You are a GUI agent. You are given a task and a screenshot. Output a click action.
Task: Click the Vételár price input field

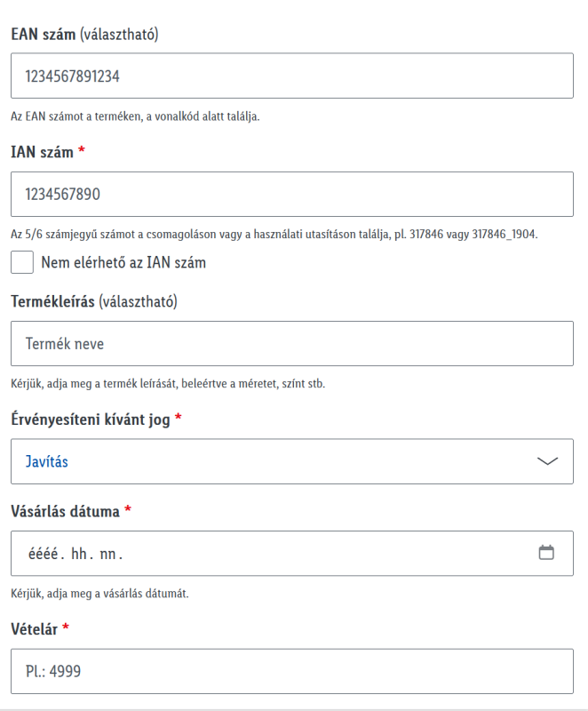coord(292,671)
